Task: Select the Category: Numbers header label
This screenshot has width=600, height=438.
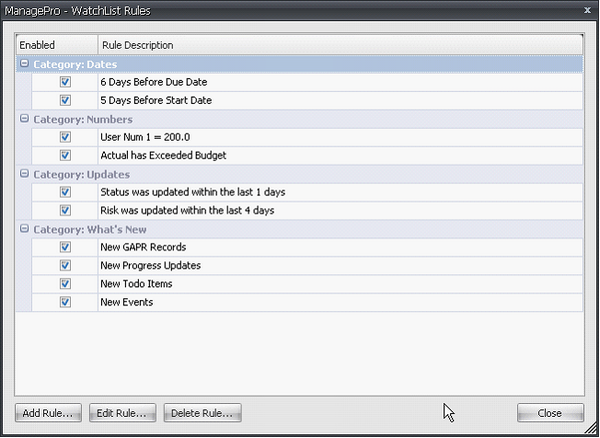Action: [83, 119]
